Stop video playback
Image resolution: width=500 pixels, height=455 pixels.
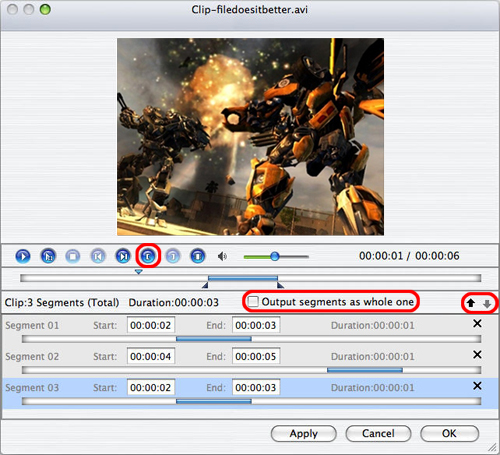(73, 256)
